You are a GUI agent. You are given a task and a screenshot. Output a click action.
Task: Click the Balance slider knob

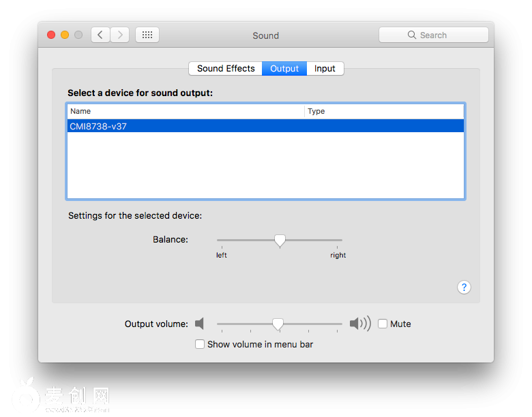pyautogui.click(x=280, y=240)
